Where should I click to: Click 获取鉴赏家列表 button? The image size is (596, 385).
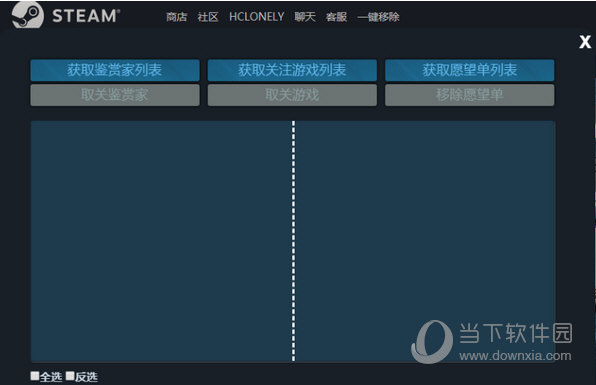pyautogui.click(x=115, y=70)
